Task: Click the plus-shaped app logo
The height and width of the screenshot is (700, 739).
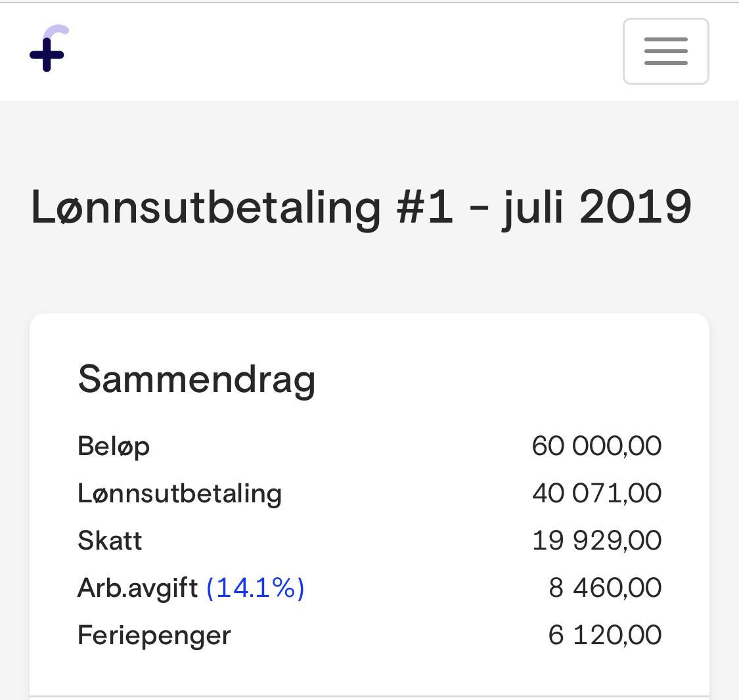Action: [x=49, y=50]
